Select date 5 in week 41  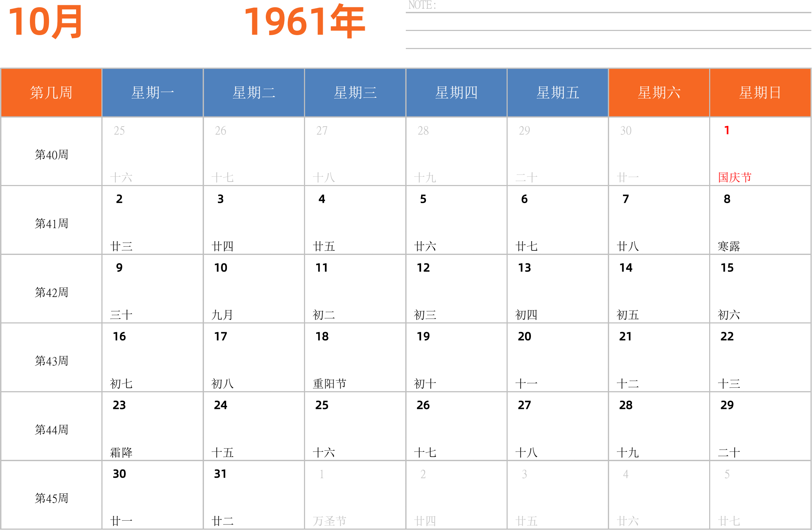(423, 199)
